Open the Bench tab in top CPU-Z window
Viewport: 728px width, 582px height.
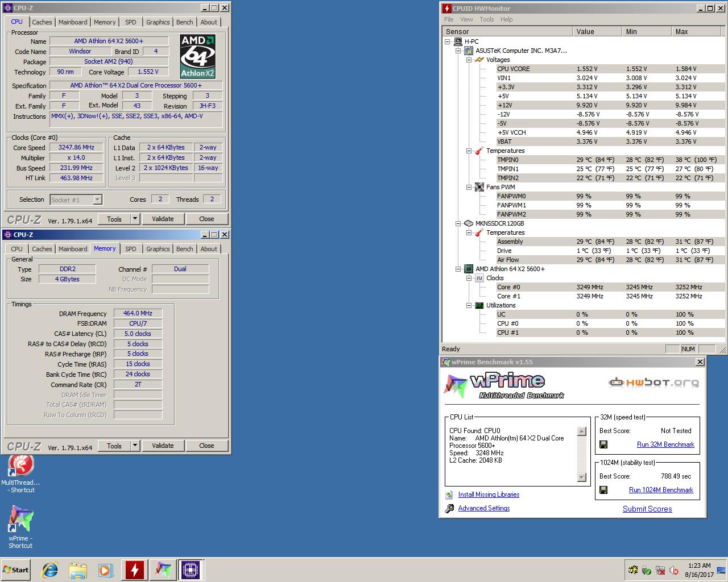[184, 22]
